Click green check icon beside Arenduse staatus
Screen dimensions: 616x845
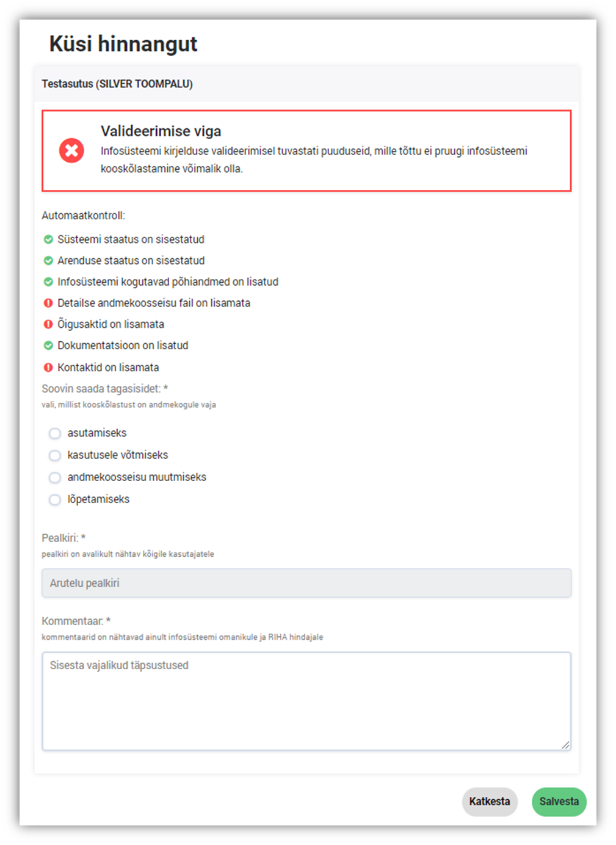coord(48,261)
